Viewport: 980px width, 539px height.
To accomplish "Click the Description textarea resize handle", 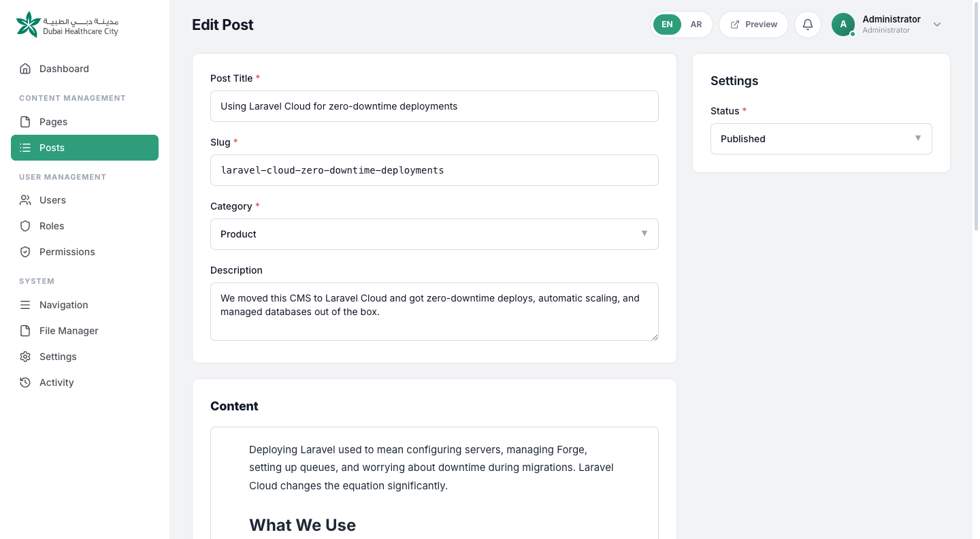I will pyautogui.click(x=655, y=337).
